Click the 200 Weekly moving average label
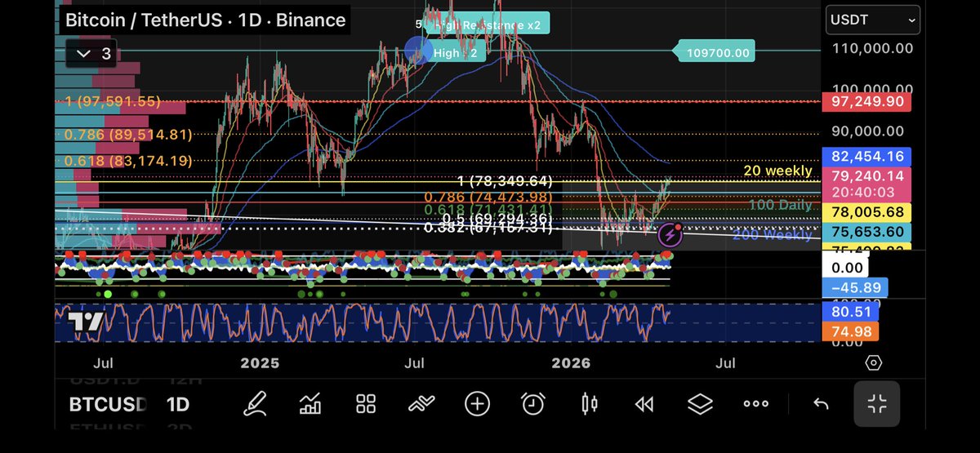980x453 pixels. (x=773, y=235)
